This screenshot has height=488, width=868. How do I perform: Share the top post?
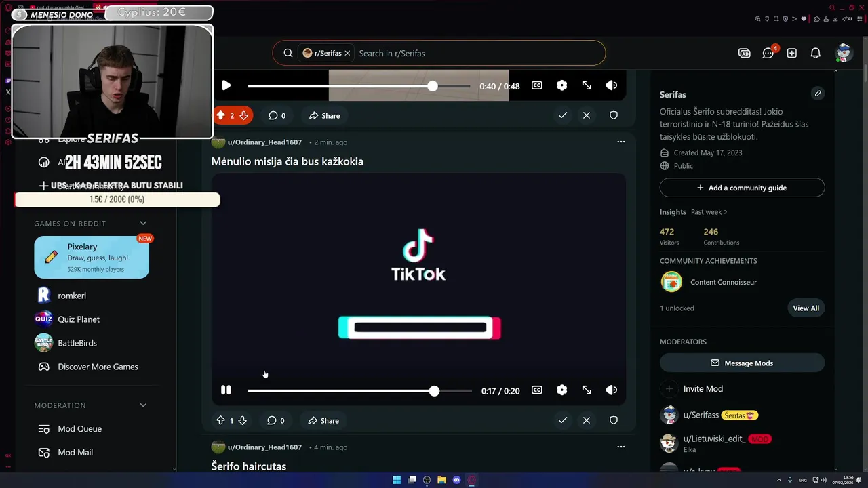point(324,115)
